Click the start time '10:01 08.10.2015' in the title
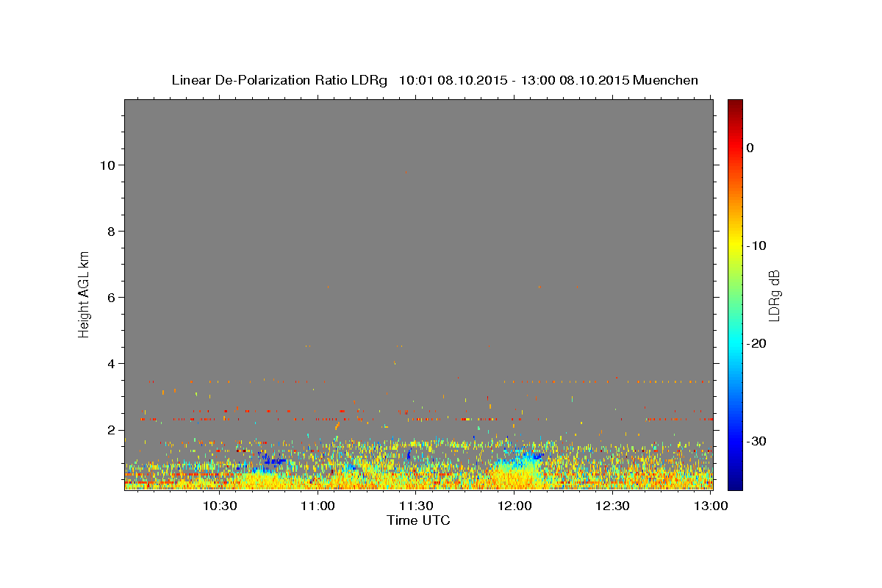 click(x=453, y=80)
